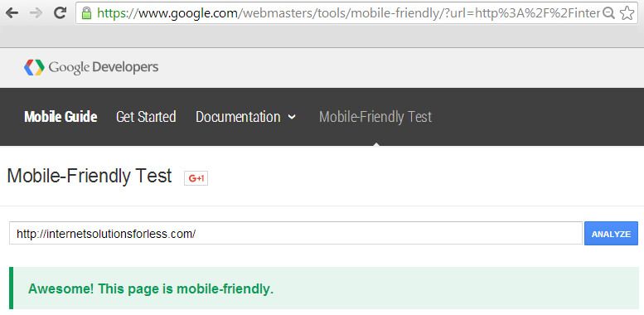Click the ANALYZE button
Image resolution: width=644 pixels, height=315 pixels.
[x=611, y=233]
